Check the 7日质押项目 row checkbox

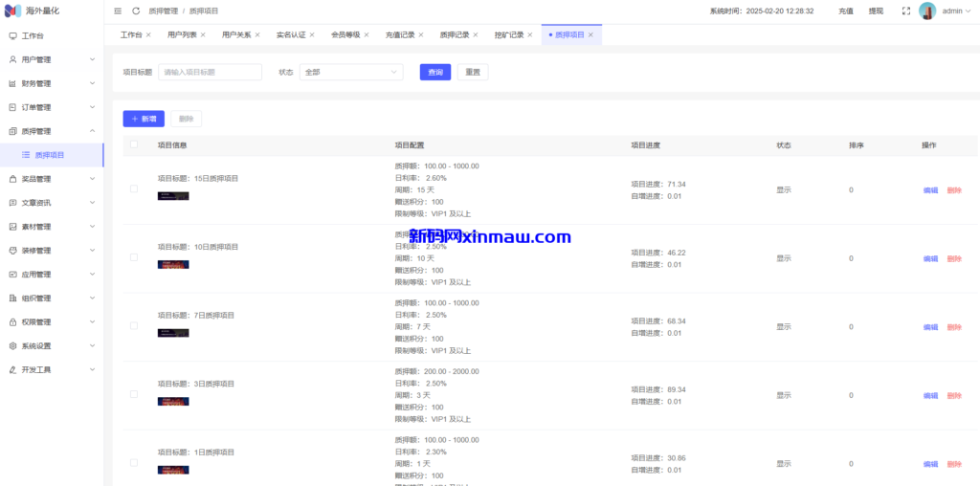point(134,326)
